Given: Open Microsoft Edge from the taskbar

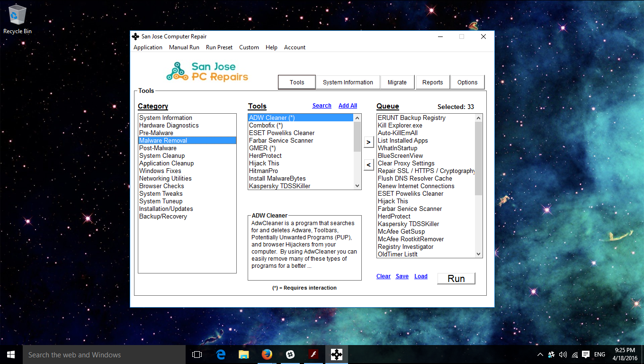Looking at the screenshot, I should (221, 355).
